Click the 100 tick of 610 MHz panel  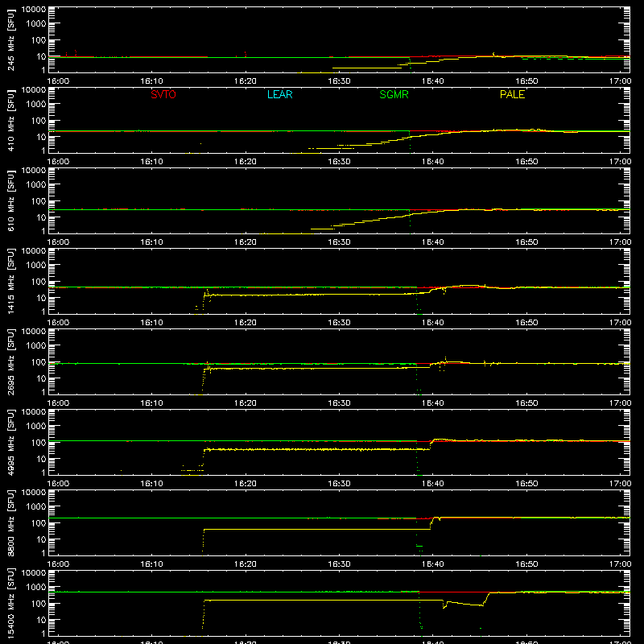(39, 201)
